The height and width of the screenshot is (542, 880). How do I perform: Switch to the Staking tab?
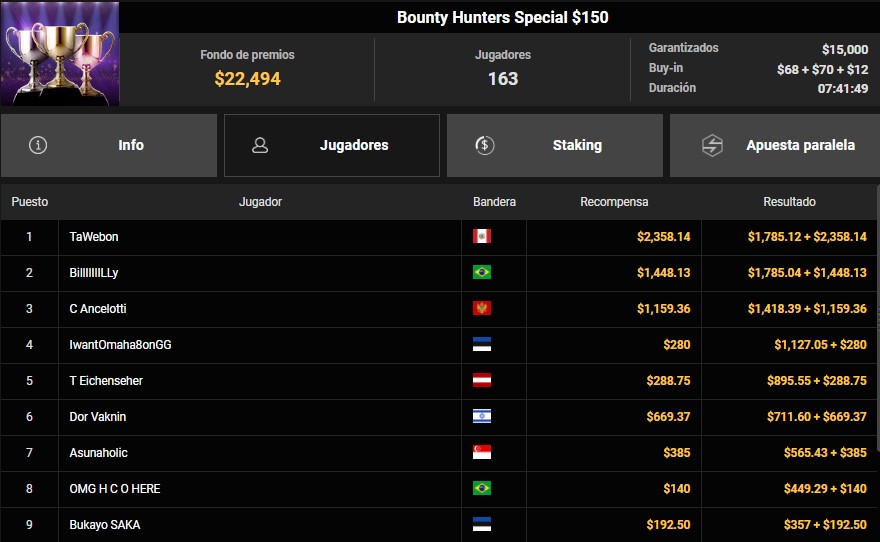pos(554,145)
